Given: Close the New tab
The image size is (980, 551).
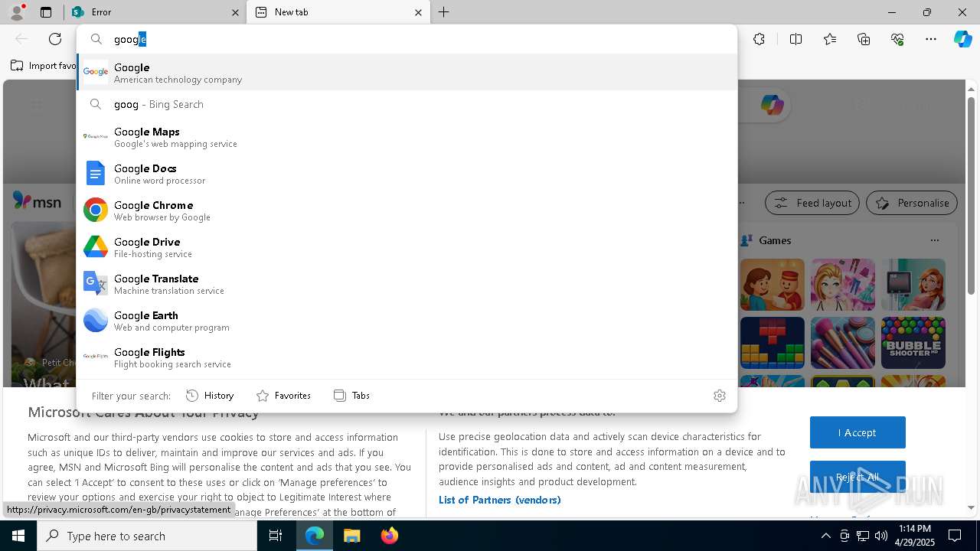Looking at the screenshot, I should coord(418,12).
